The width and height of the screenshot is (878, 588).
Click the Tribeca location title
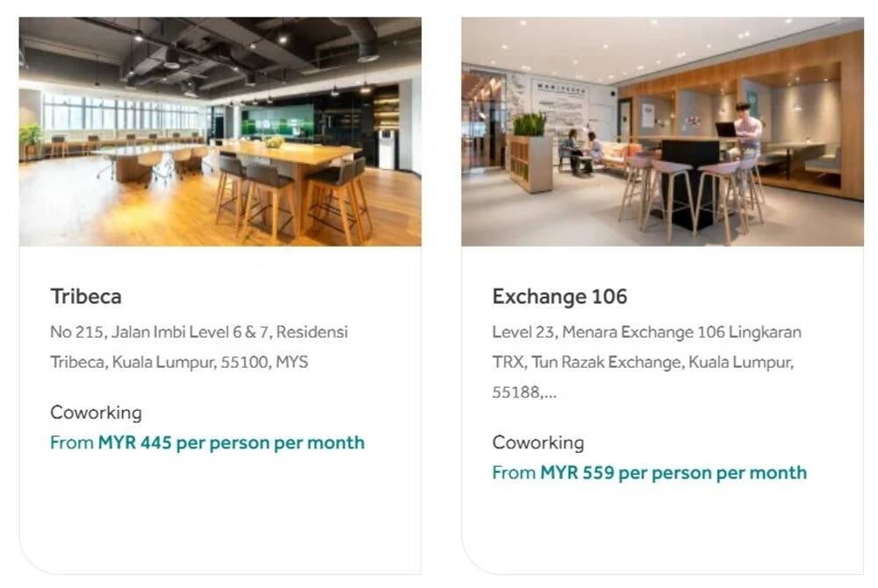86,296
